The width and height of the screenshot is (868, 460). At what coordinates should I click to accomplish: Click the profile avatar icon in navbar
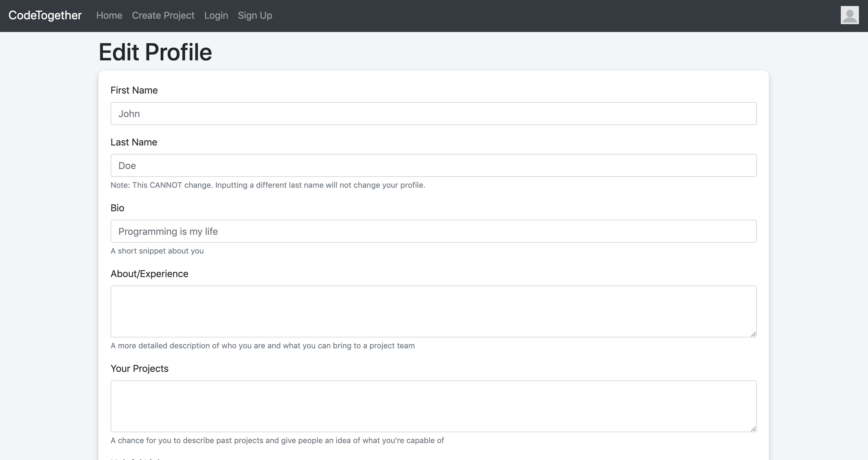850,15
